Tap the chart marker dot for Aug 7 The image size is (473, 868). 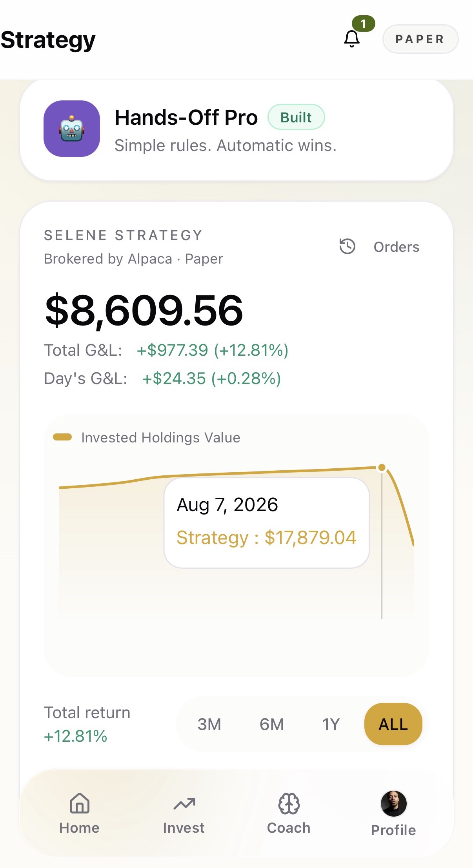[x=382, y=468]
